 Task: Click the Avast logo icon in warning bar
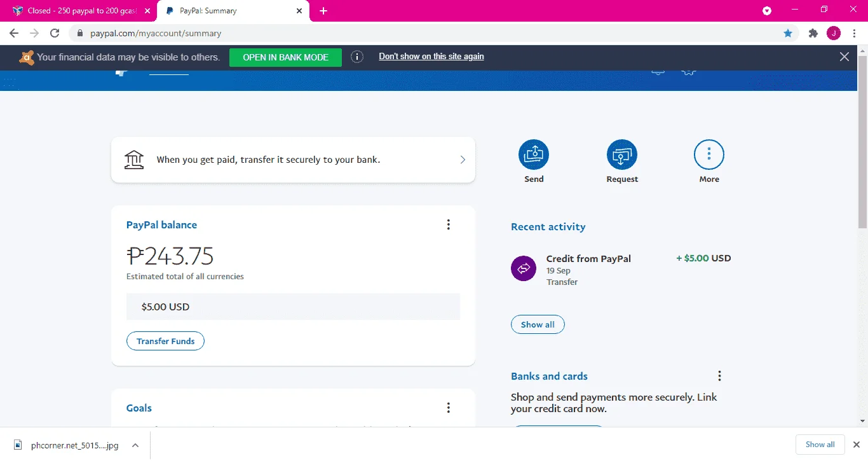[x=27, y=57]
